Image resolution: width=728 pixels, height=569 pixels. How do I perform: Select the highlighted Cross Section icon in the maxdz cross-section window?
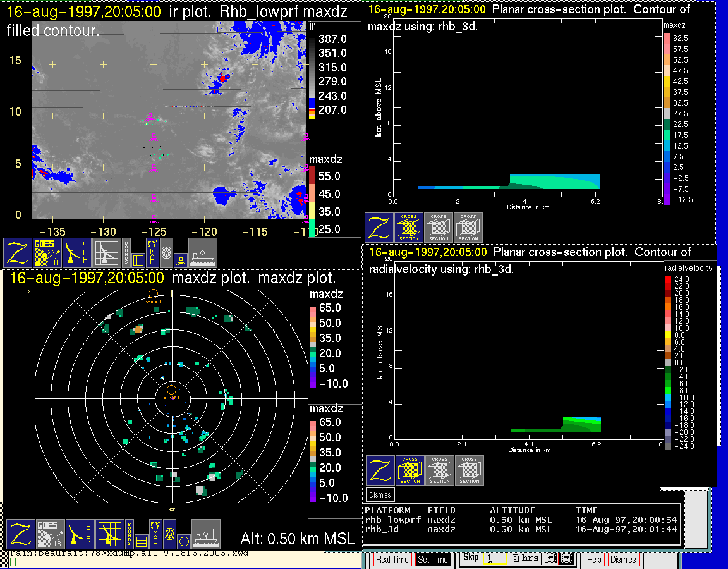click(409, 228)
